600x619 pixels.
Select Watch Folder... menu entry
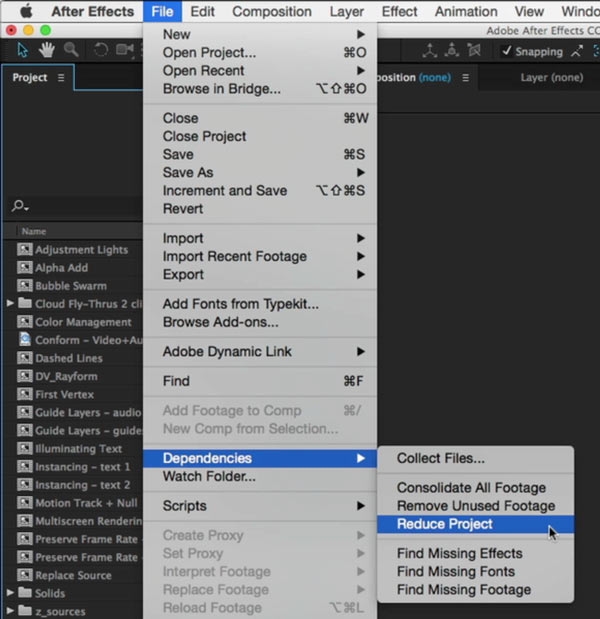pyautogui.click(x=260, y=476)
